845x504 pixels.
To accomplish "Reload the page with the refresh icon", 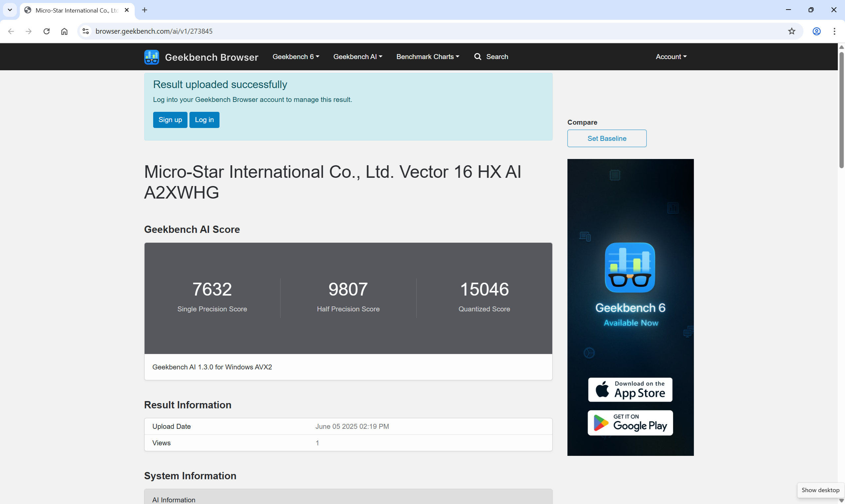I will tap(47, 31).
